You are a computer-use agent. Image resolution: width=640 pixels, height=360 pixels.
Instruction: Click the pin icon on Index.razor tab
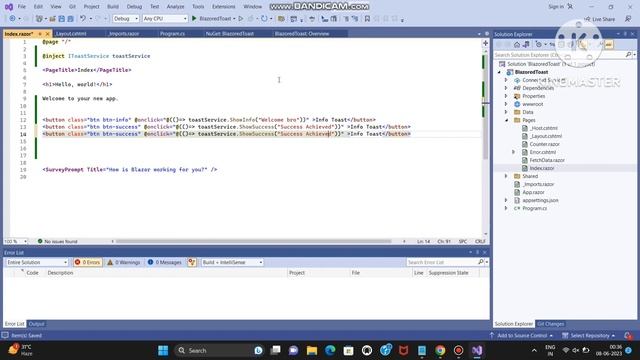(40, 34)
